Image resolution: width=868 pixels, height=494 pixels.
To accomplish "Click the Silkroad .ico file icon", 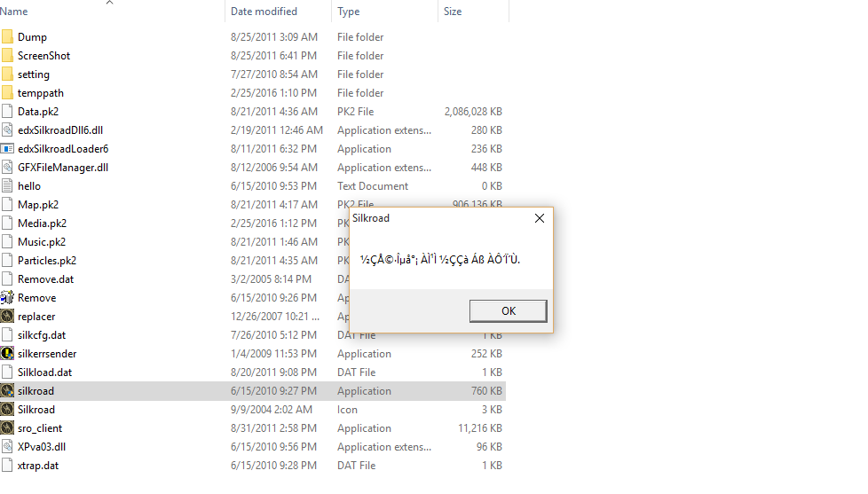I will pos(7,410).
